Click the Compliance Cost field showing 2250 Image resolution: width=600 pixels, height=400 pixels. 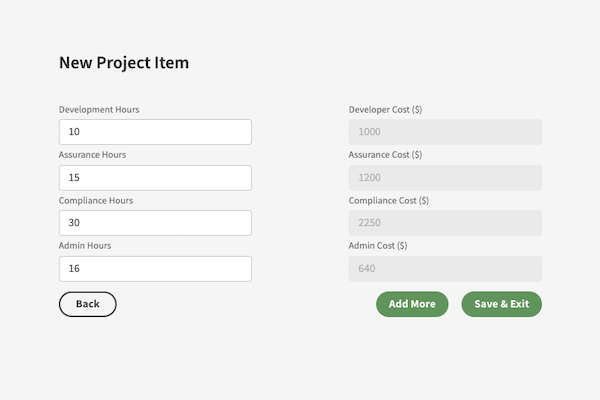[x=445, y=223]
